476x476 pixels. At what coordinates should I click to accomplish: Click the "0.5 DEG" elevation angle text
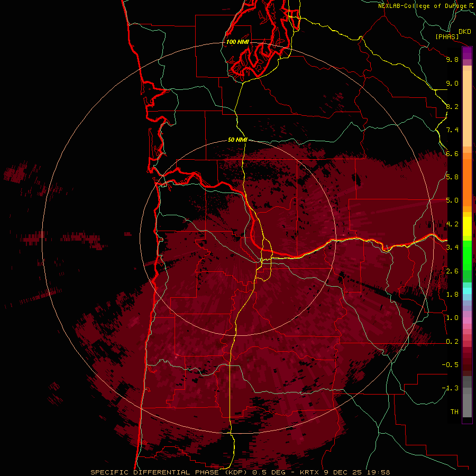pos(269,472)
